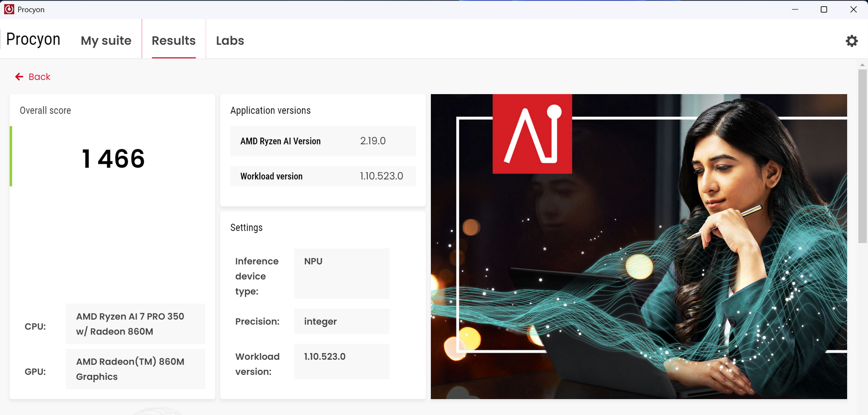868x415 pixels.
Task: Click the overall score value 1 466
Action: tap(113, 159)
